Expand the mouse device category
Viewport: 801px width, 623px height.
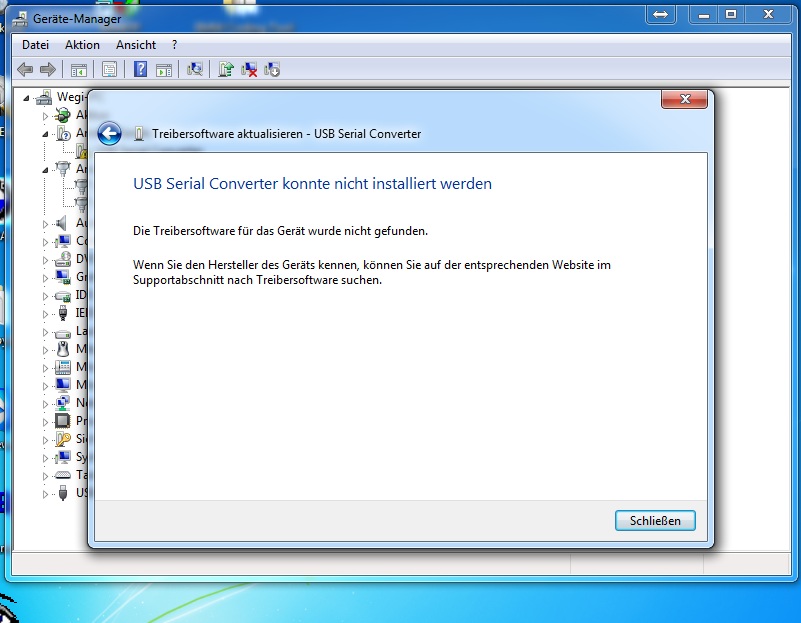click(45, 349)
